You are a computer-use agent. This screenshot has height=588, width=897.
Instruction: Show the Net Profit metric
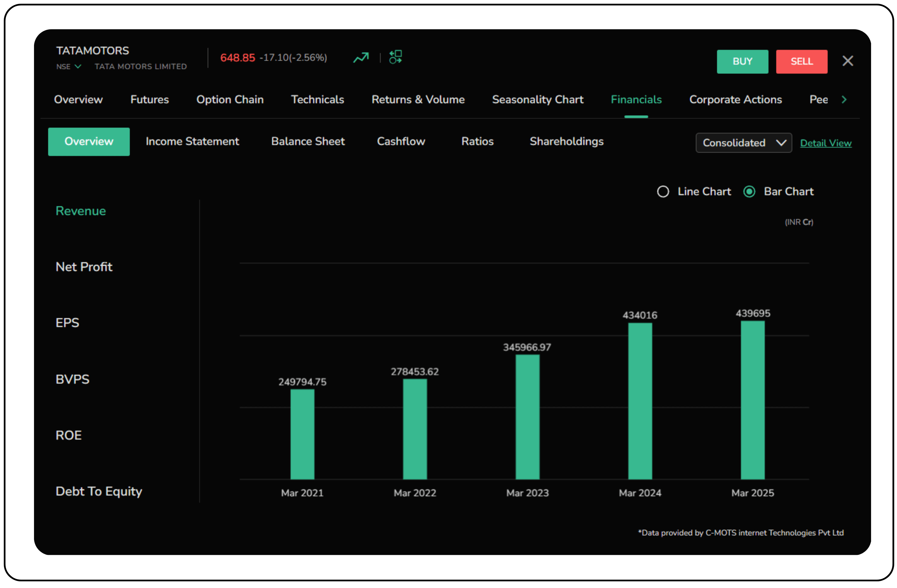(x=84, y=267)
